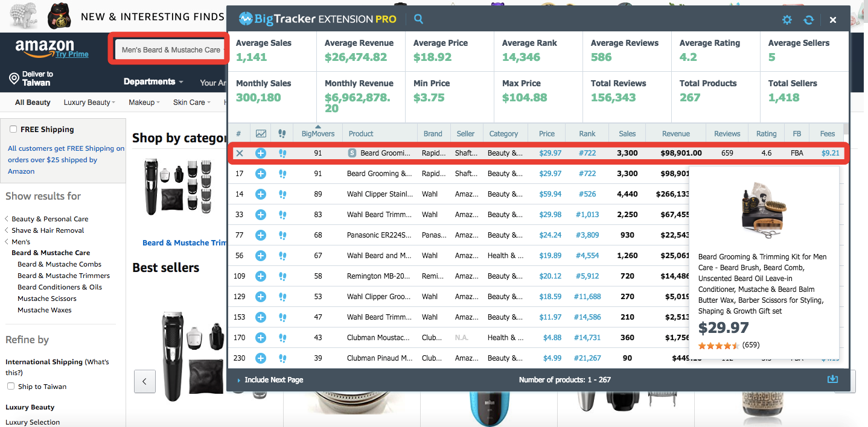
Task: Sort by the Revenue column header
Action: click(x=676, y=134)
